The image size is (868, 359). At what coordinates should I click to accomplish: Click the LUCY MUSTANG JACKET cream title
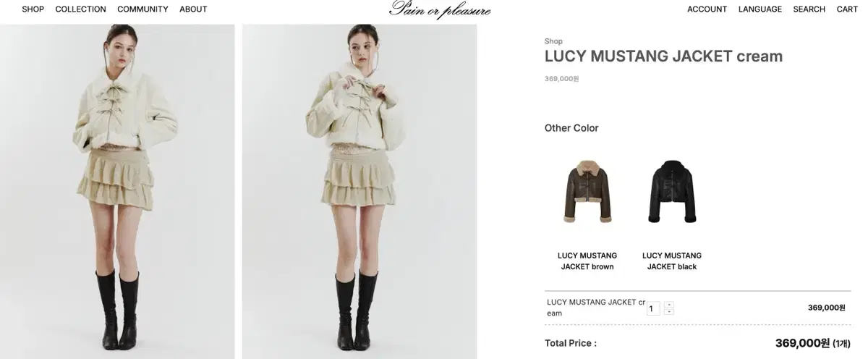click(663, 56)
